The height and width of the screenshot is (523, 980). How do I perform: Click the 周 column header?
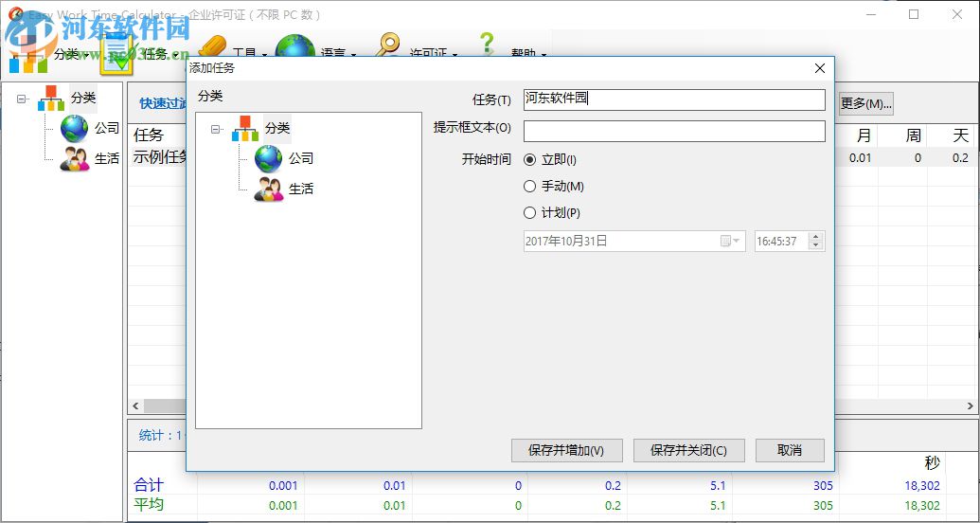pyautogui.click(x=913, y=135)
